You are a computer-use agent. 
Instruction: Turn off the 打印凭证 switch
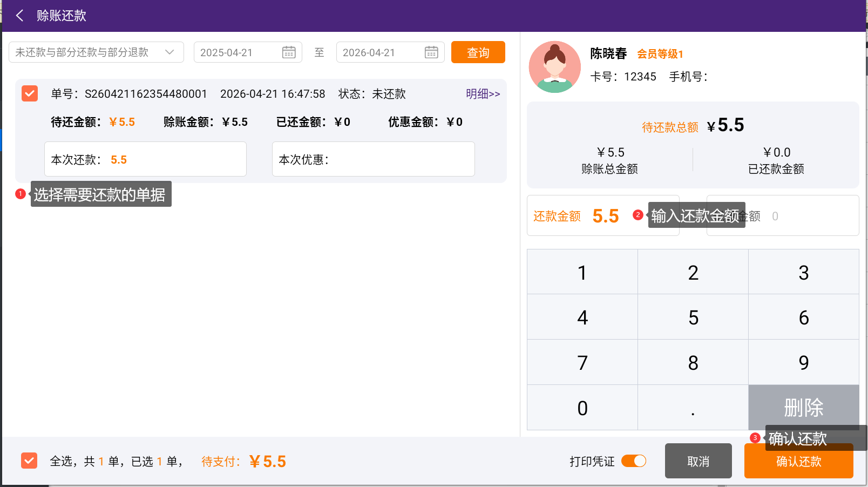click(633, 461)
